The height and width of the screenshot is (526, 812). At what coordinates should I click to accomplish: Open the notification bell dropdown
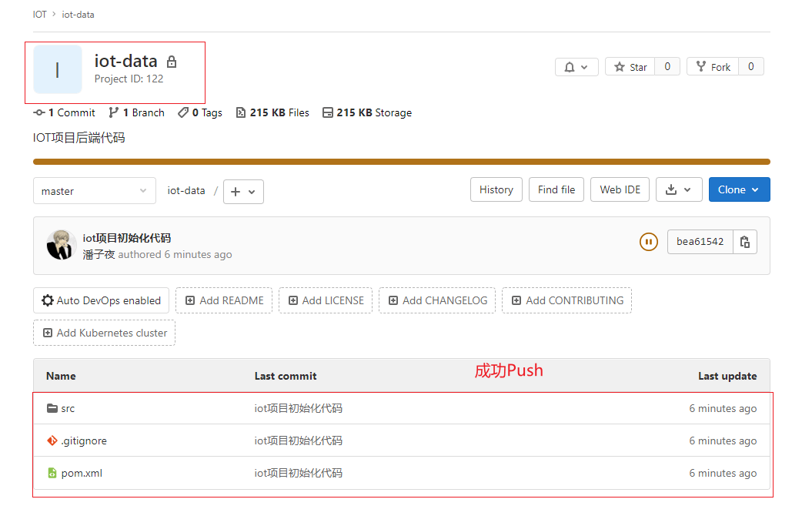click(x=576, y=67)
